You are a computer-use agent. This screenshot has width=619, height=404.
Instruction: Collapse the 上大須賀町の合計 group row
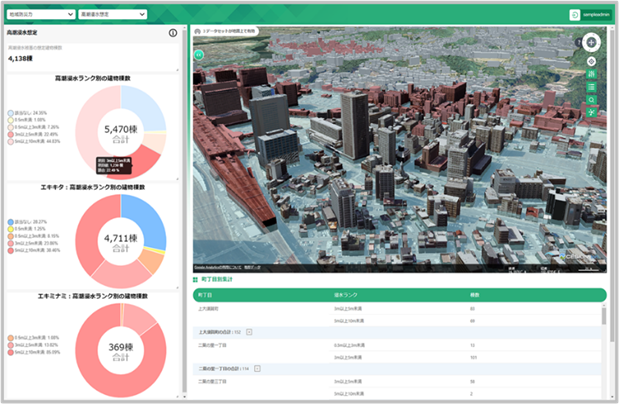point(249,331)
